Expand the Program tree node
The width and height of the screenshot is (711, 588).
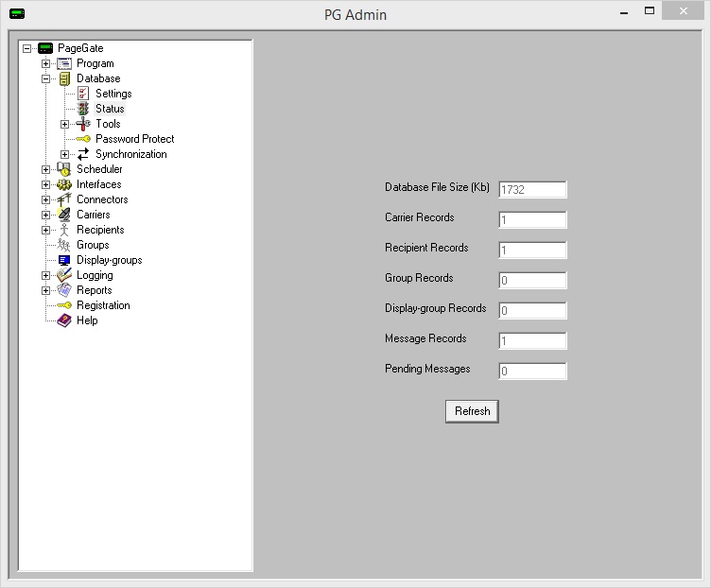click(45, 63)
